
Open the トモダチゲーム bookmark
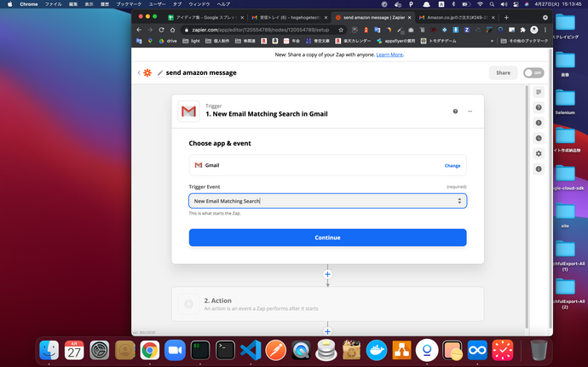click(439, 41)
